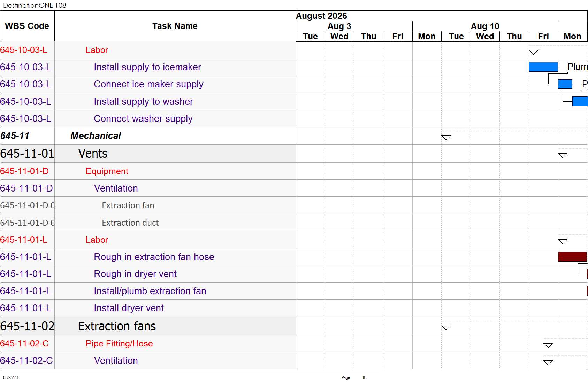Viewport: 588px width, 382px height.
Task: Select the Install dryer vent task
Action: (129, 308)
